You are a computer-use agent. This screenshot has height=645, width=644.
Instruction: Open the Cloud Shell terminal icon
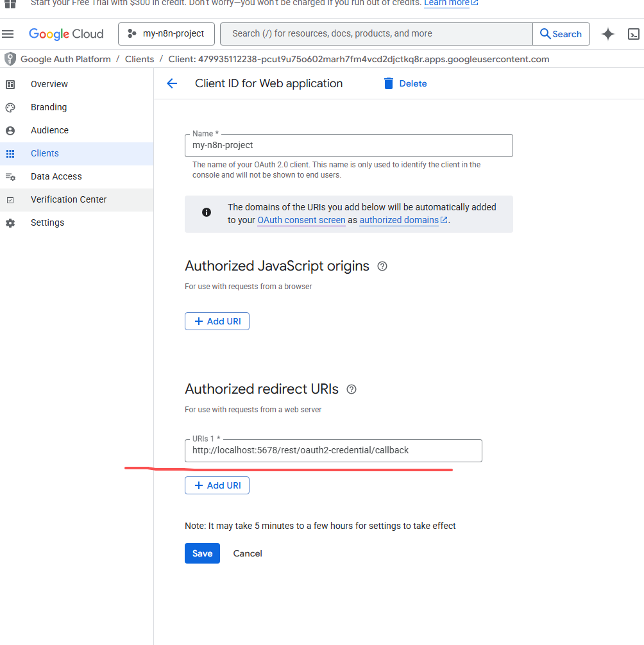click(x=633, y=34)
